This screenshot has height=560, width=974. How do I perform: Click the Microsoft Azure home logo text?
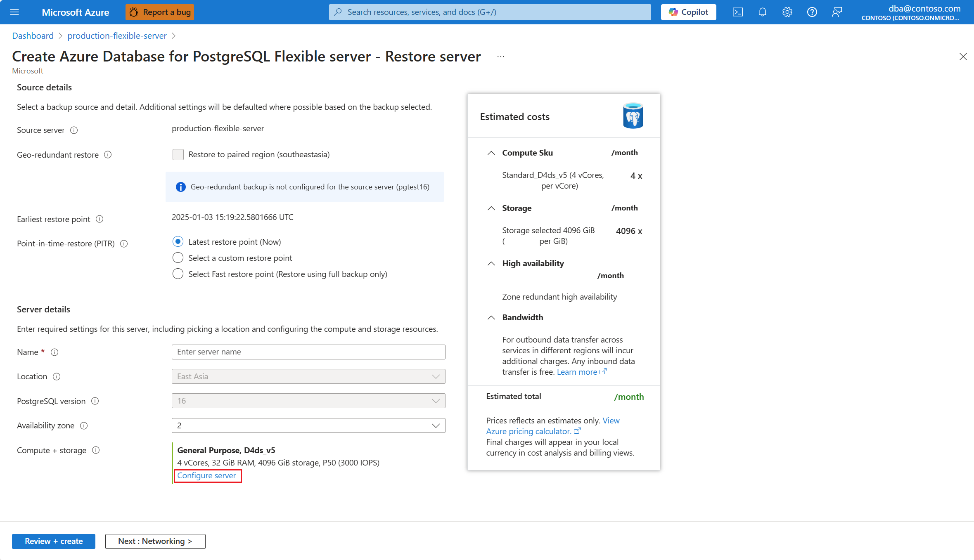[x=75, y=12]
